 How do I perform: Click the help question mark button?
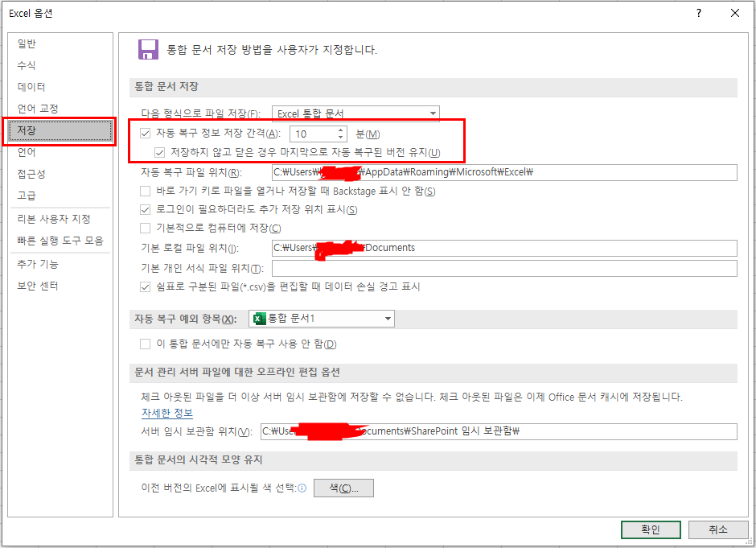point(699,13)
